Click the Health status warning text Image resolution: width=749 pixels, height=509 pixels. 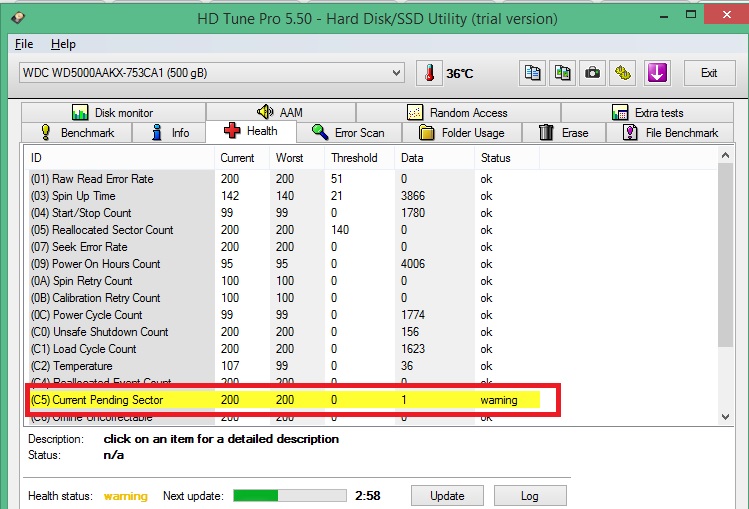[x=126, y=496]
